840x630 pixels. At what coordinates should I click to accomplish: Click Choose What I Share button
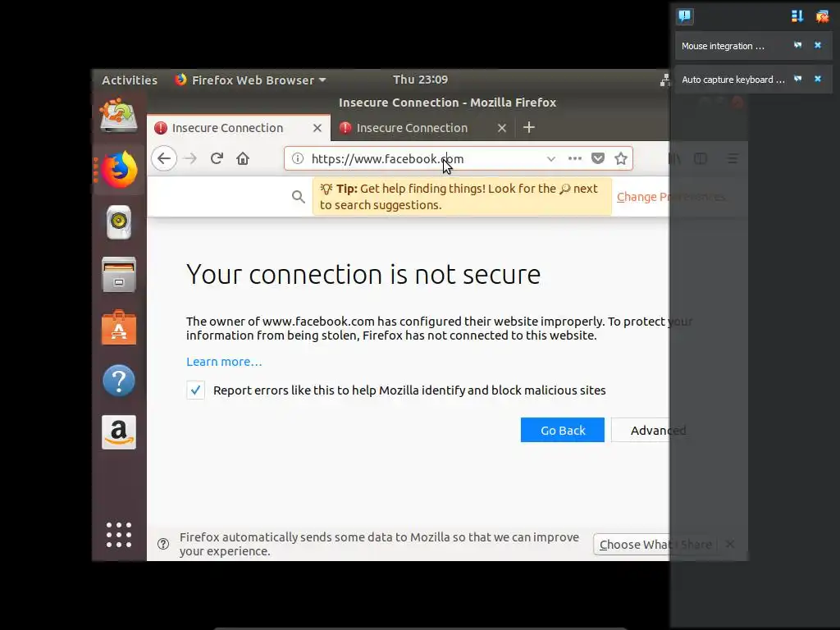pyautogui.click(x=655, y=545)
